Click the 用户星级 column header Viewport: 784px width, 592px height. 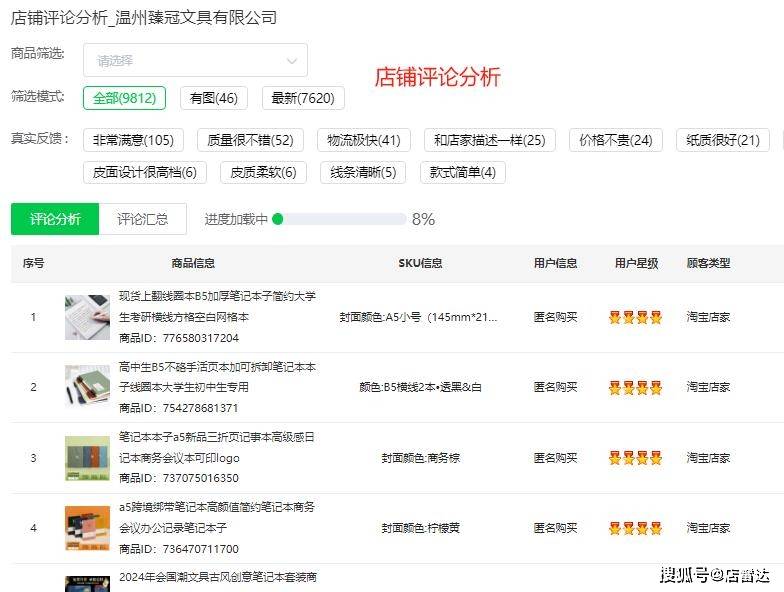click(636, 263)
